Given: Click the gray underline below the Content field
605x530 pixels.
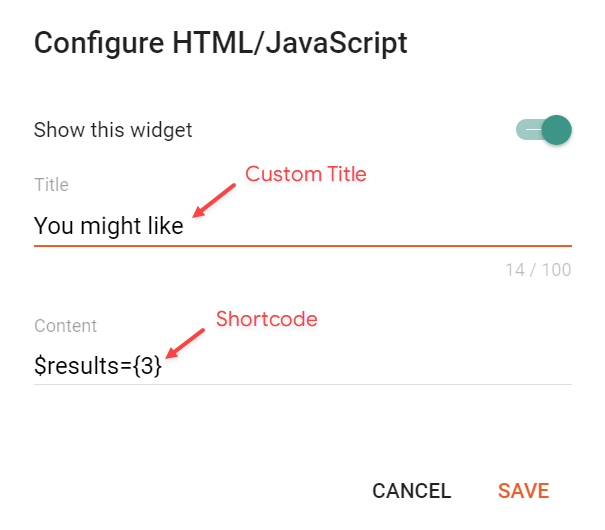Looking at the screenshot, I should click(302, 384).
